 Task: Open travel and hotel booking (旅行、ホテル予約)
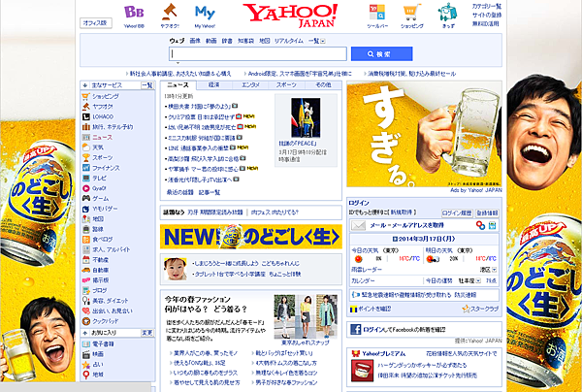(113, 127)
